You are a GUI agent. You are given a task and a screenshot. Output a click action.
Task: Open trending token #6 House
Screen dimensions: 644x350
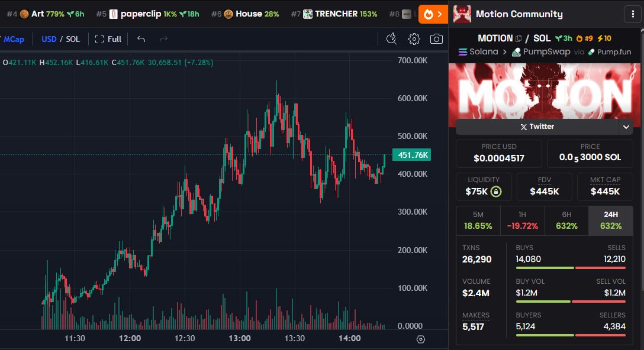coord(245,14)
